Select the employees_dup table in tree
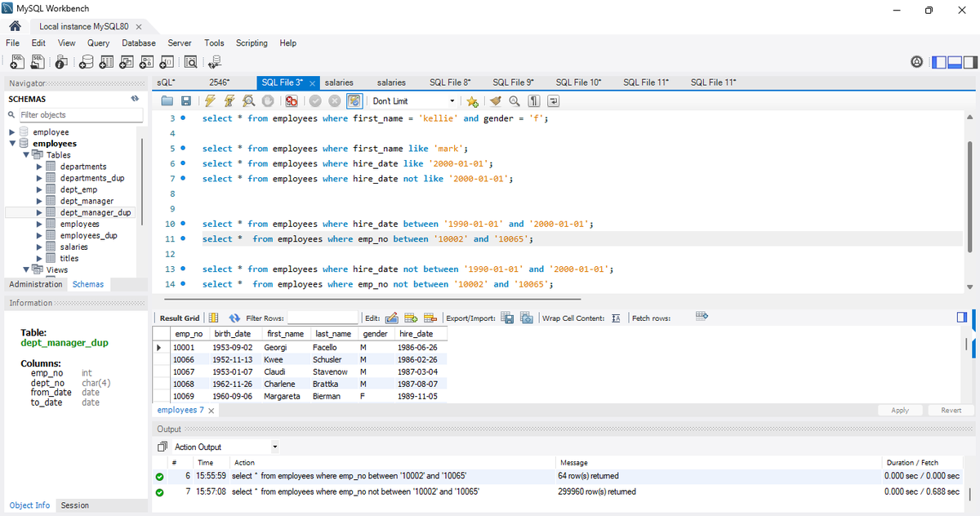The image size is (980, 516). click(88, 235)
